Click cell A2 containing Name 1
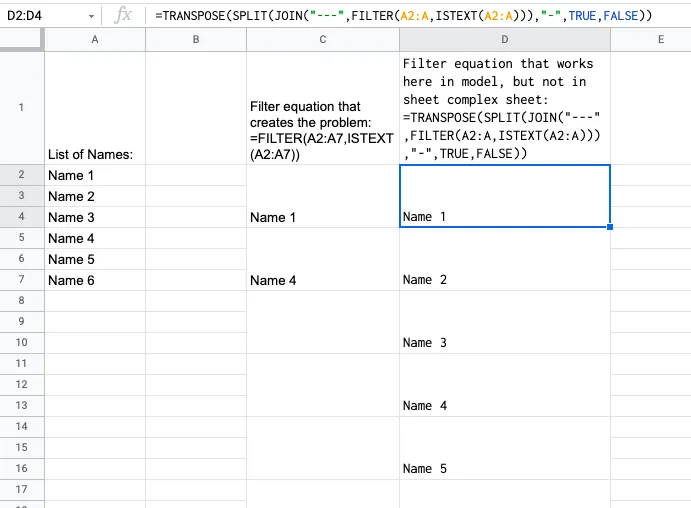Viewport: 691px width, 508px height. click(x=95, y=175)
